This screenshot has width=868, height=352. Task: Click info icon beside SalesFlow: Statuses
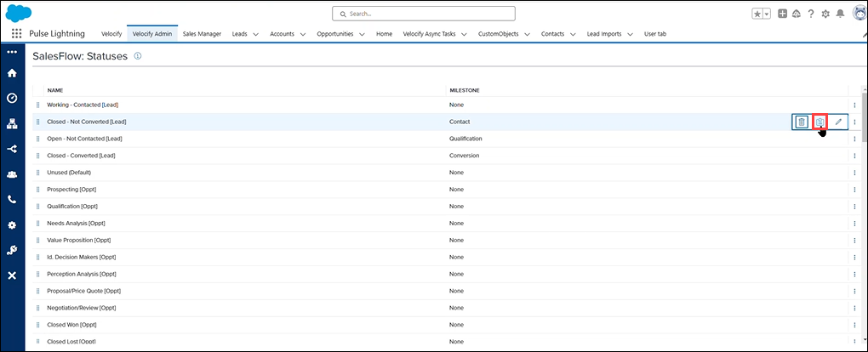(x=138, y=56)
